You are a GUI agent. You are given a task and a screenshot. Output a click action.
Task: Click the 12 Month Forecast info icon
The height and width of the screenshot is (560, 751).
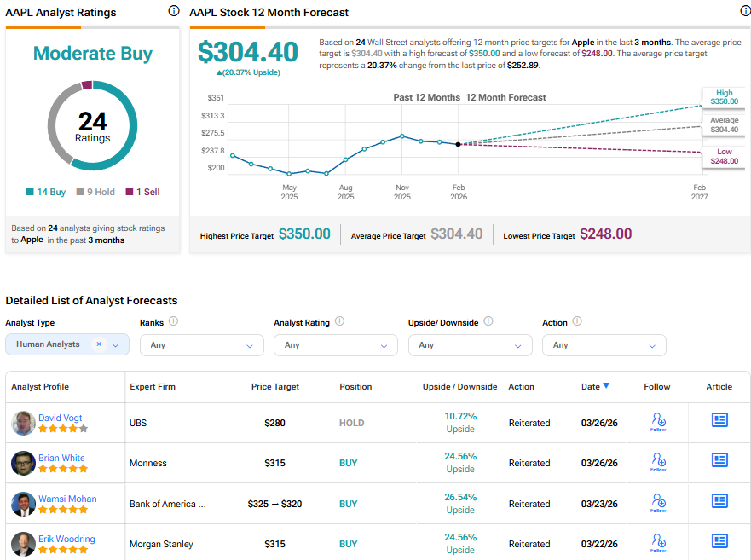746,11
